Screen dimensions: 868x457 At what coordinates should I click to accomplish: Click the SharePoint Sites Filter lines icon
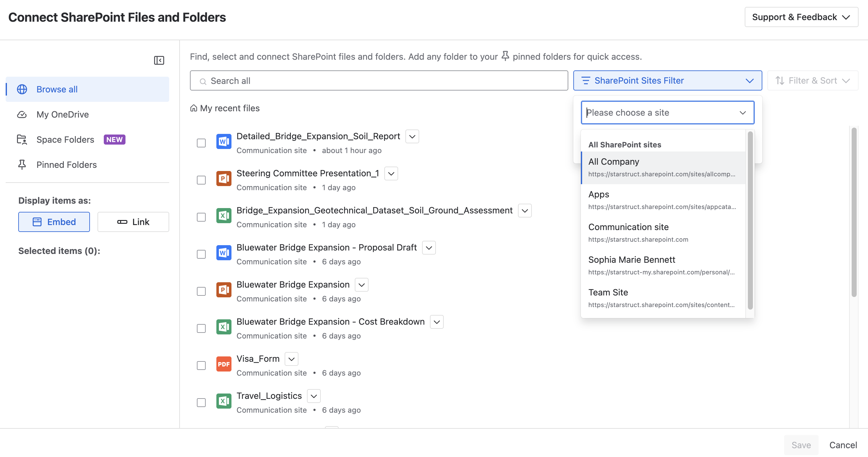[x=586, y=80]
